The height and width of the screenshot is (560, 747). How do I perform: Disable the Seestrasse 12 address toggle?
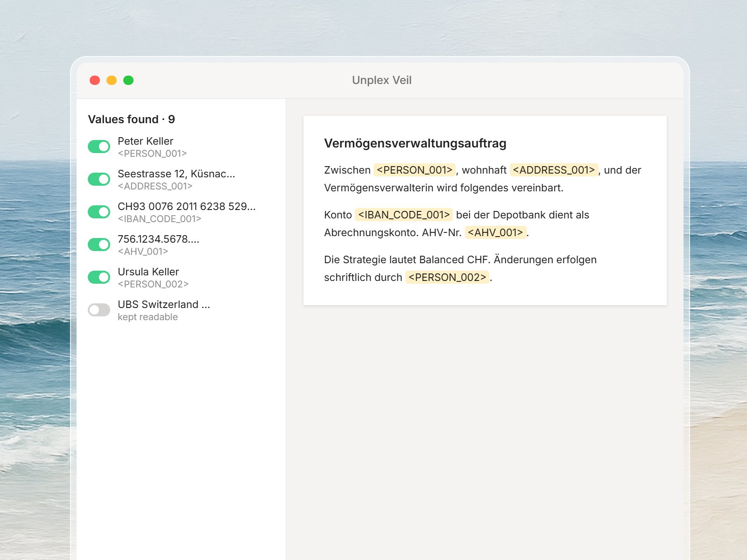(x=99, y=179)
